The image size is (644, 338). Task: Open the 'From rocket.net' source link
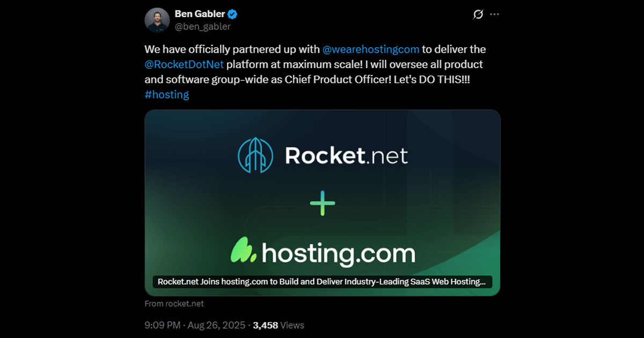click(x=174, y=304)
